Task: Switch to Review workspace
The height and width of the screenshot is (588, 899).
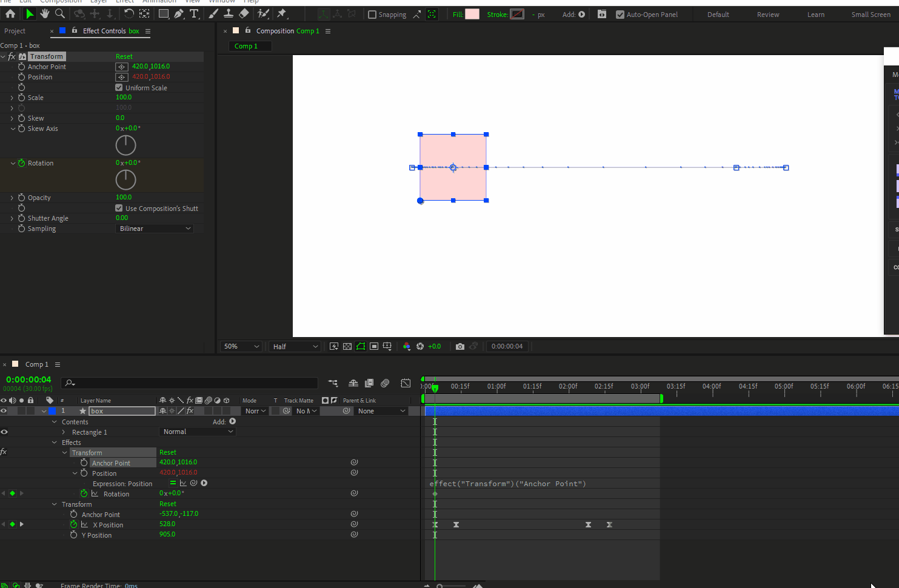Action: point(768,15)
